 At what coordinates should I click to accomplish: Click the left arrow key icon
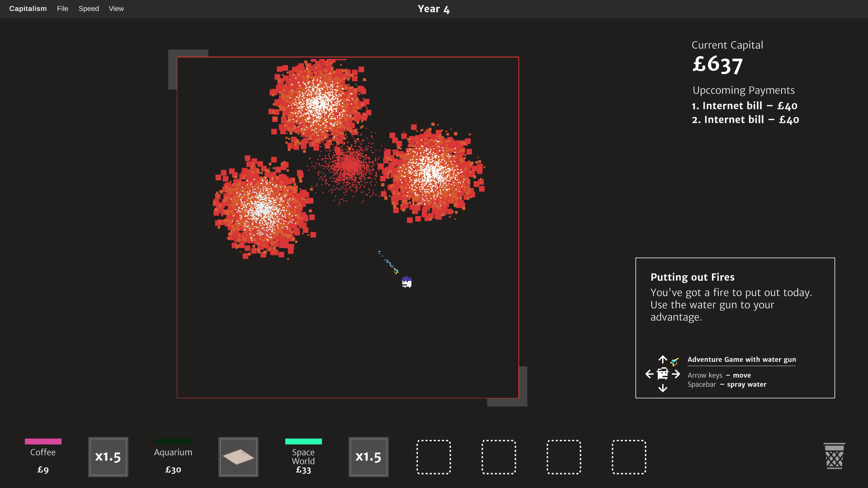649,374
